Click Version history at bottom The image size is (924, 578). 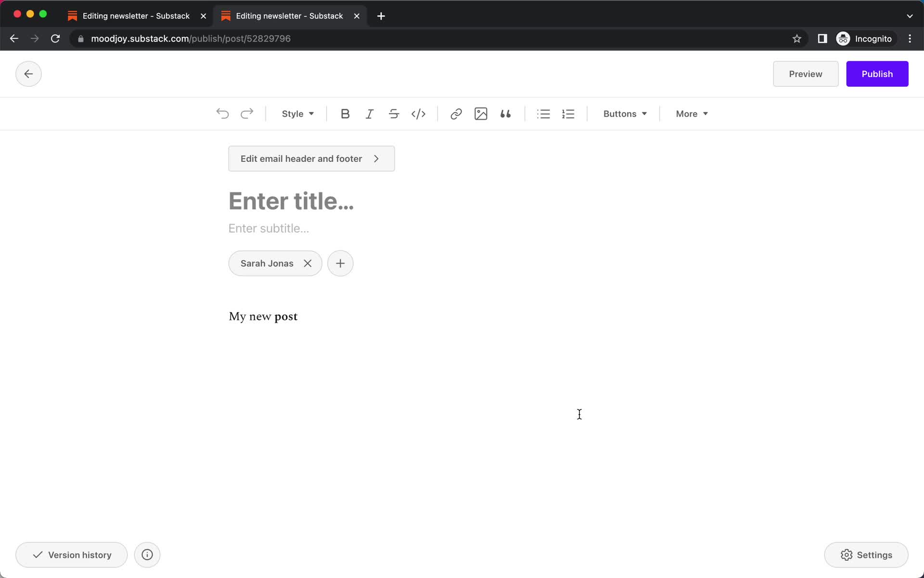pos(71,555)
